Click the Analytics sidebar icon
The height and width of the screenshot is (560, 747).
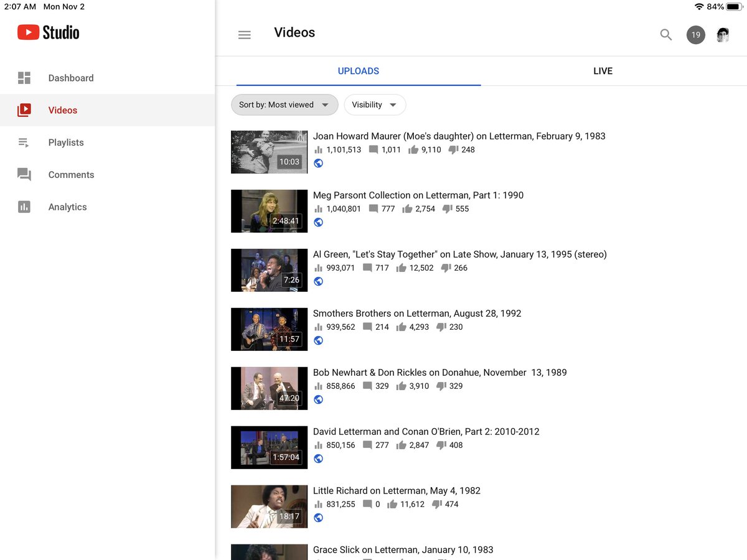click(x=24, y=207)
